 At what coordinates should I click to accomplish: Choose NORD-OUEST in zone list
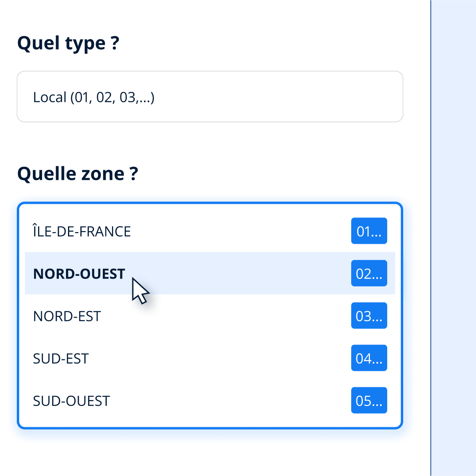79,274
